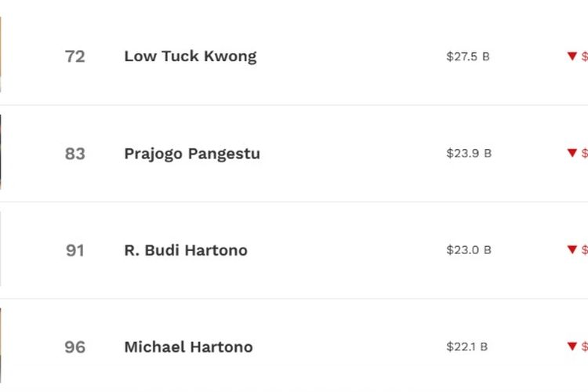Click Prajogo Pangestu's photo thumbnail

click(1, 152)
